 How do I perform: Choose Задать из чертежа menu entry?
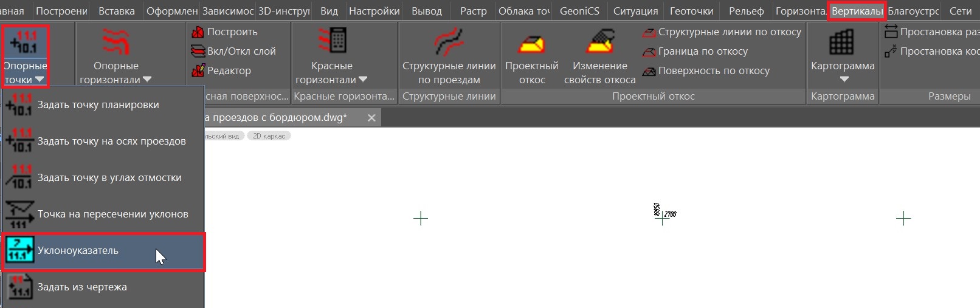82,287
